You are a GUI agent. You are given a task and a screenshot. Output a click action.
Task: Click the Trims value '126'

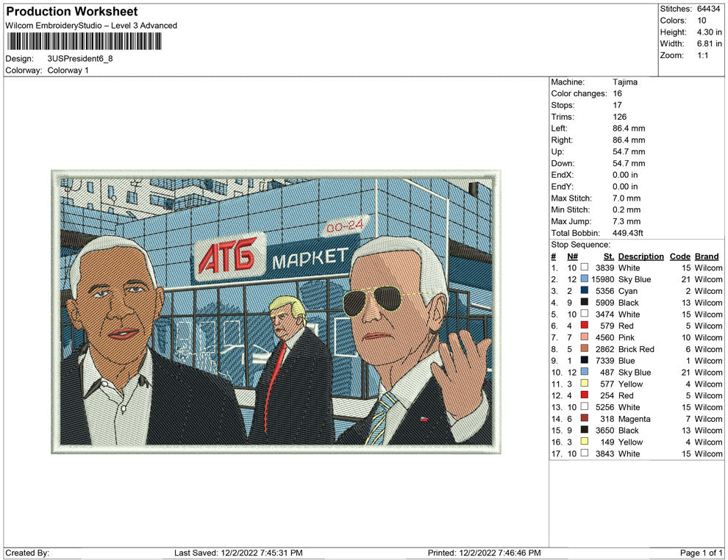click(x=619, y=117)
